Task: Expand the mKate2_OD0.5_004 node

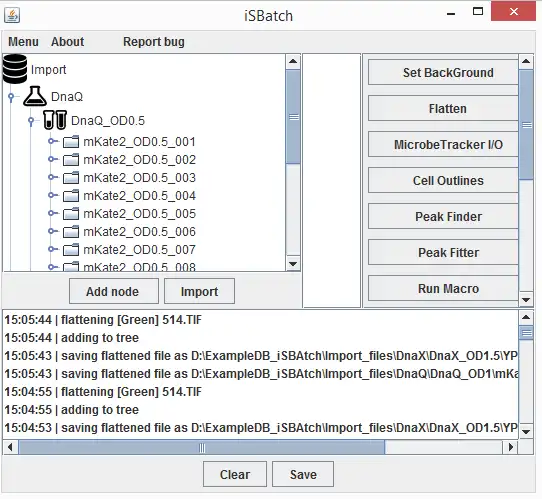Action: tap(52, 195)
